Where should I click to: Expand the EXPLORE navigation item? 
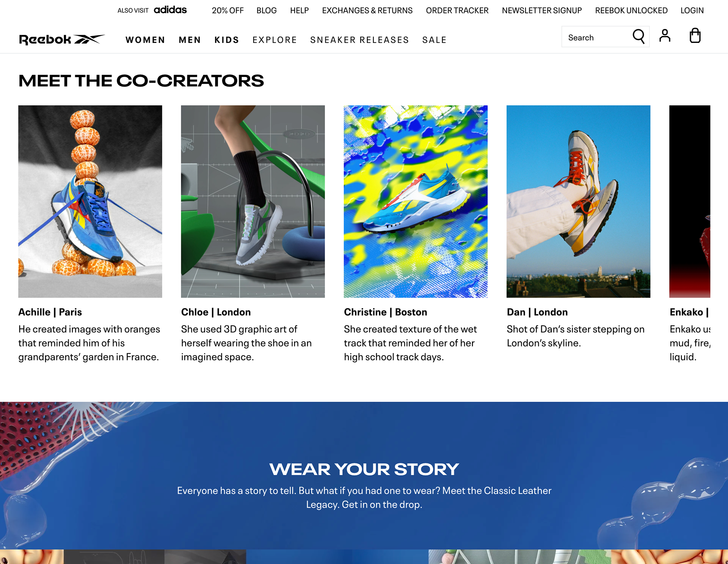(x=275, y=40)
